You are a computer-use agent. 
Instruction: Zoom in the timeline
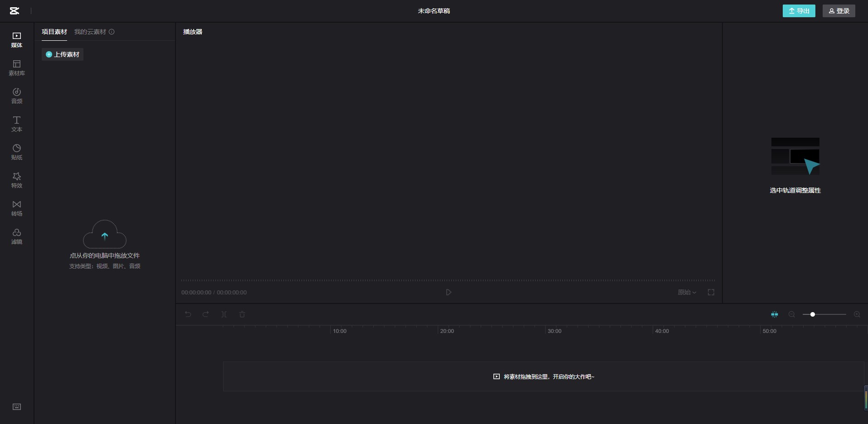tap(857, 314)
